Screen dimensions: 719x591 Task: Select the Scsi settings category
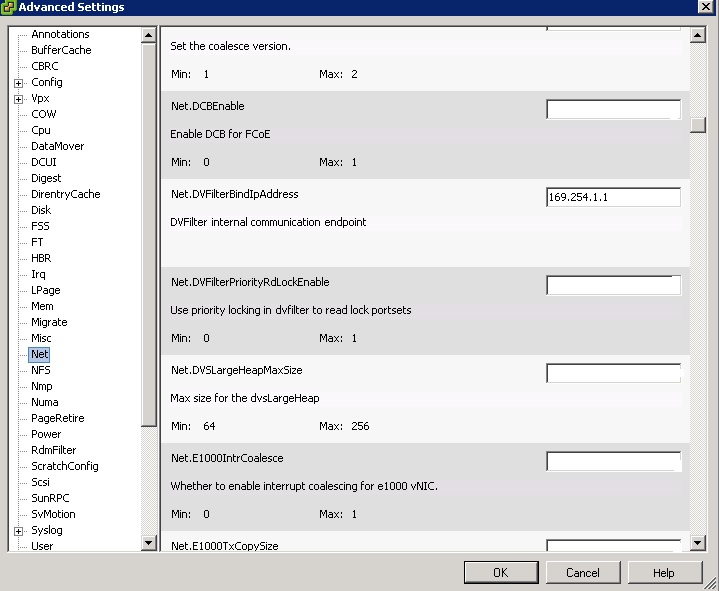[40, 482]
